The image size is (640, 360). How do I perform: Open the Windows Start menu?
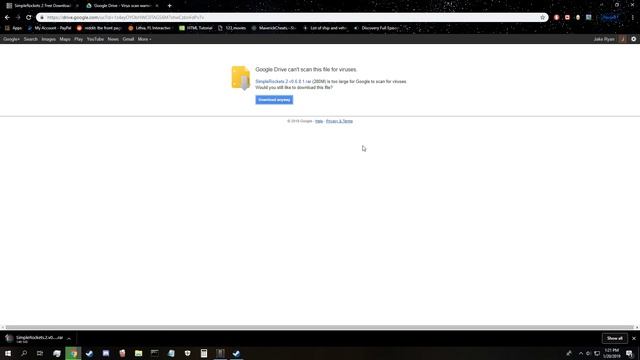tap(8, 353)
